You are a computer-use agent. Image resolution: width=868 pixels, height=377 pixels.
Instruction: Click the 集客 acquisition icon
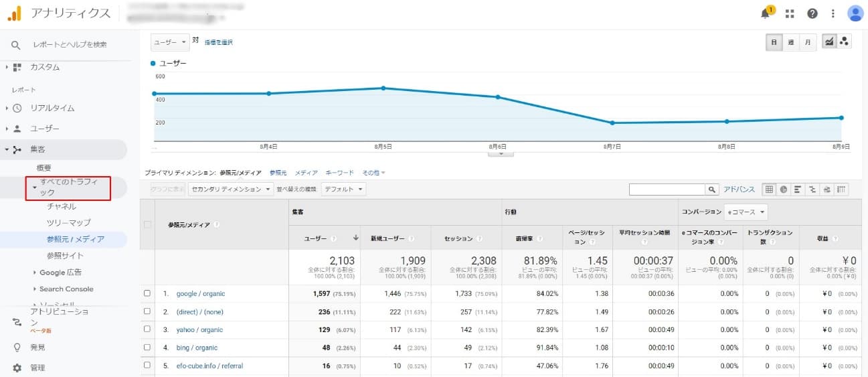pyautogui.click(x=17, y=149)
